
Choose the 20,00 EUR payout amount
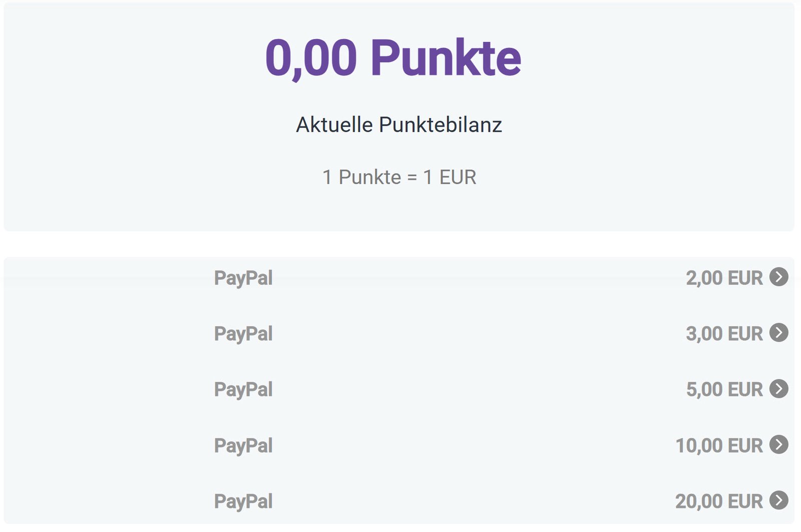[x=719, y=501]
